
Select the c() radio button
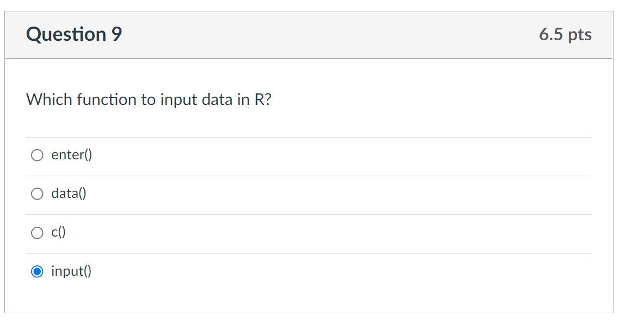pyautogui.click(x=36, y=232)
